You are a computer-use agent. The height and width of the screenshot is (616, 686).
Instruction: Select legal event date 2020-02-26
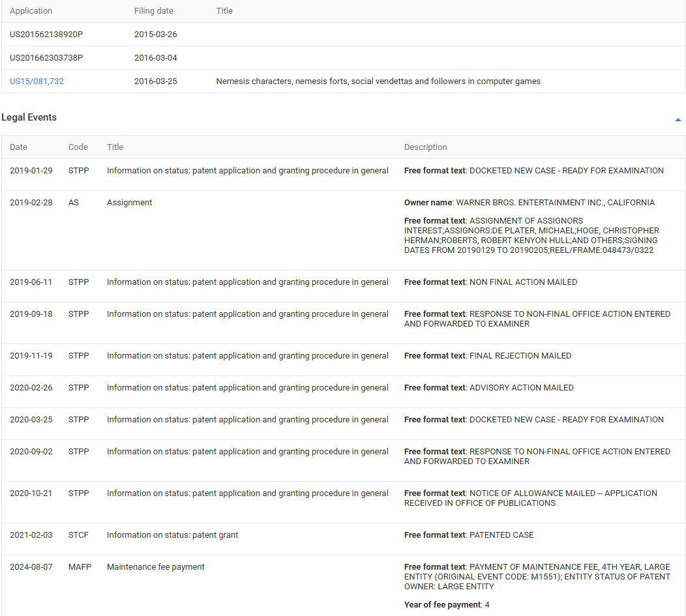click(31, 388)
